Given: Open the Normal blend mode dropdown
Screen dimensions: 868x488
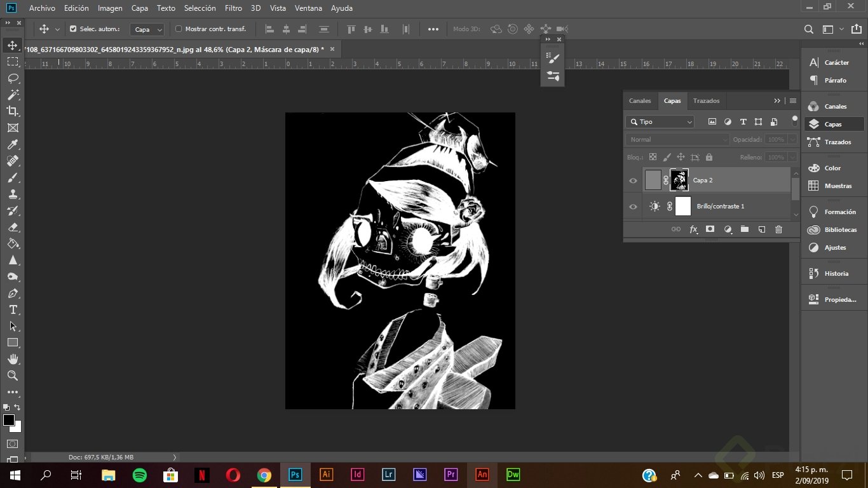Looking at the screenshot, I should (x=677, y=139).
